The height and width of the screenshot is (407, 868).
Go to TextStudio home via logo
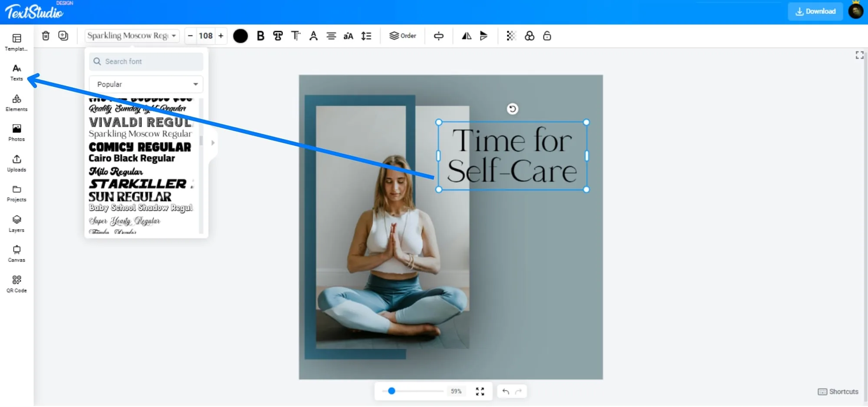[34, 11]
